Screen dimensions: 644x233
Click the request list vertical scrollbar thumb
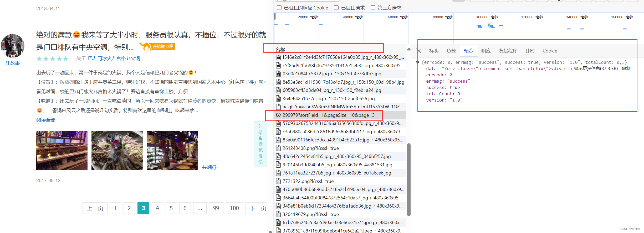pos(409,179)
